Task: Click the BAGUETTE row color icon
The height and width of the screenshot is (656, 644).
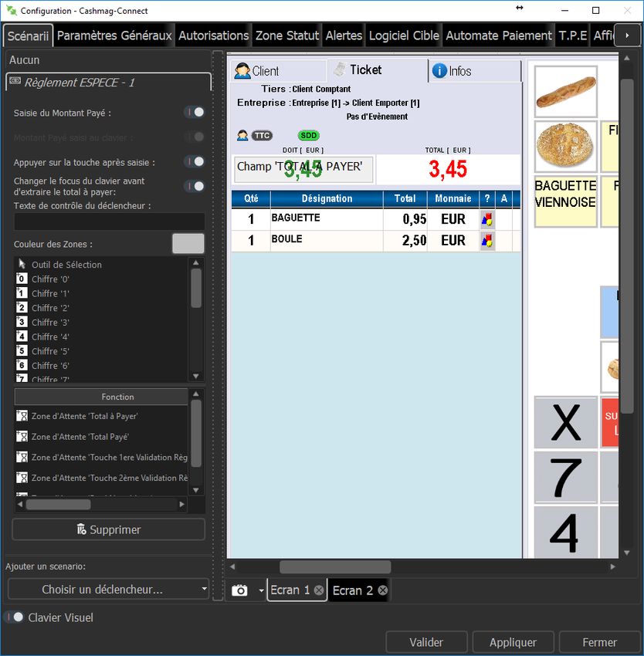Action: [x=487, y=219]
